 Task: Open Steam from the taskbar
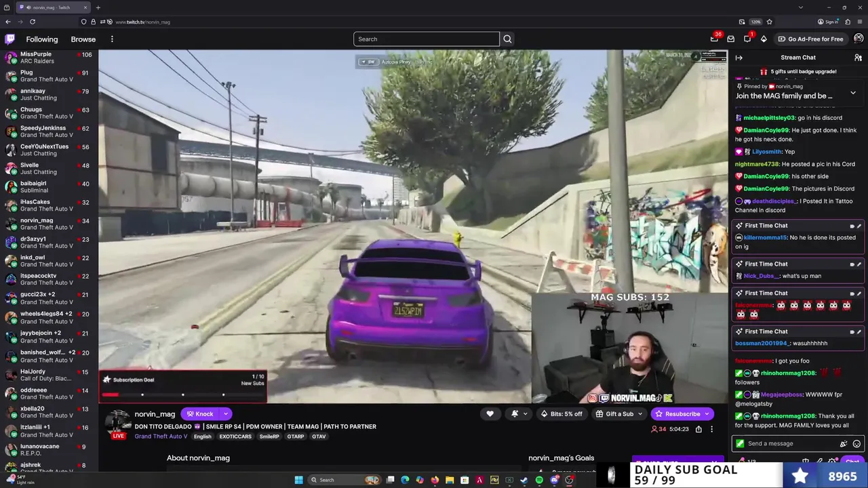click(524, 480)
